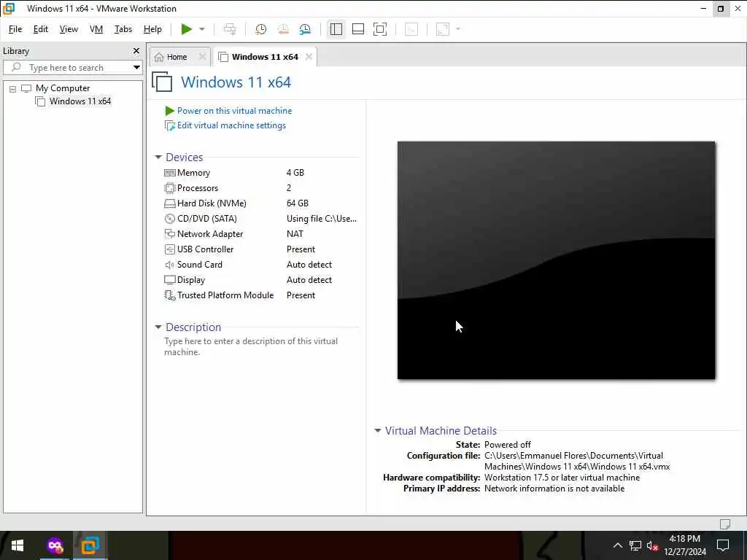Click the CD/DVD (SATA) icon
The height and width of the screenshot is (560, 747).
(x=169, y=219)
